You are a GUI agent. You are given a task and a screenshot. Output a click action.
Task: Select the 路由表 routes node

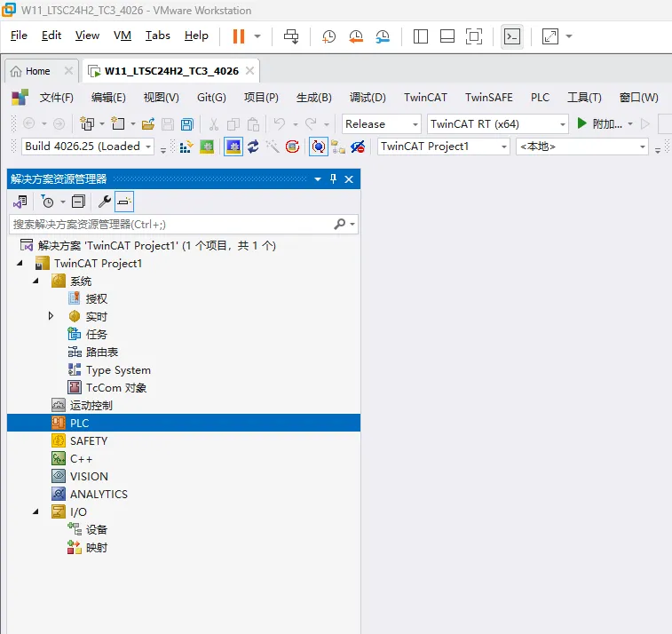pyautogui.click(x=101, y=352)
